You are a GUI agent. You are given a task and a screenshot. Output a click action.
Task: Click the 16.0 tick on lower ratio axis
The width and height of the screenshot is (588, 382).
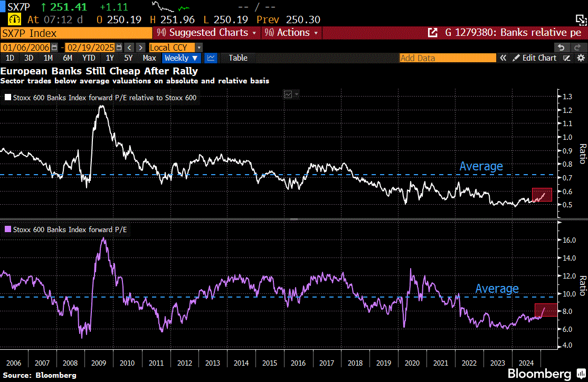click(x=569, y=240)
